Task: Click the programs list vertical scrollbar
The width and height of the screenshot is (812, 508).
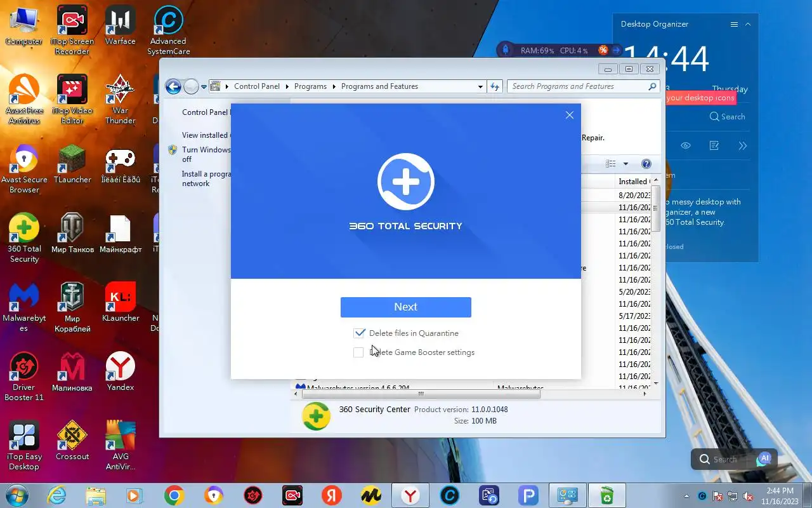Action: coord(656,208)
